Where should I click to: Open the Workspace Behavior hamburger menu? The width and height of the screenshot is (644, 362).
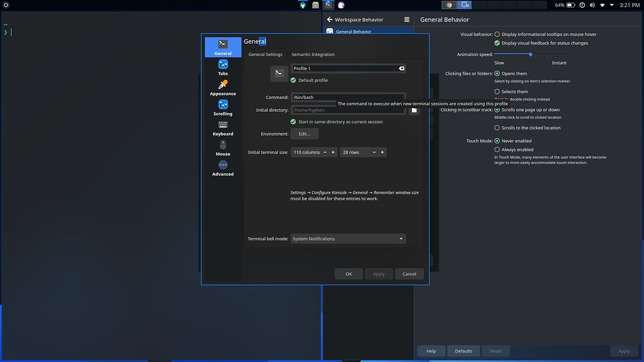pos(407,19)
